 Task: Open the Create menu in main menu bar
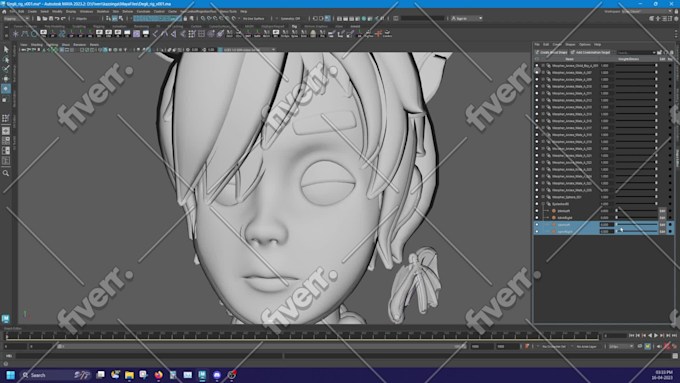[x=32, y=11]
